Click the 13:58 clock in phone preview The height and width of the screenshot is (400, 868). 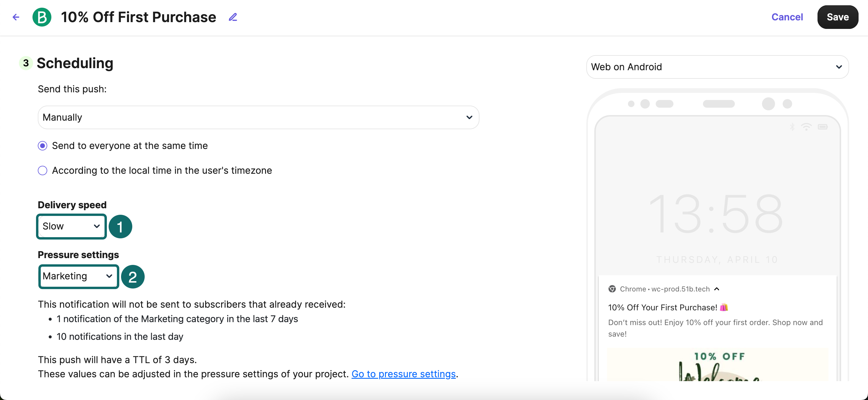(716, 214)
